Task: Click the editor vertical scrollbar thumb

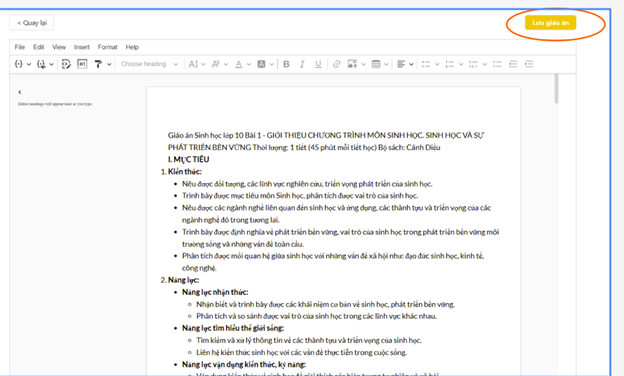Action: tap(556, 89)
